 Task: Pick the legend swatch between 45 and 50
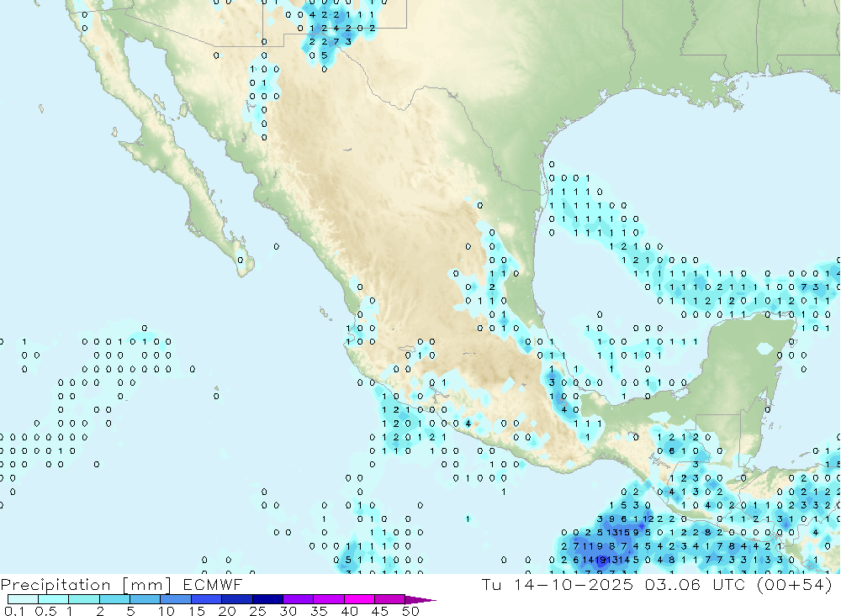pyautogui.click(x=389, y=599)
